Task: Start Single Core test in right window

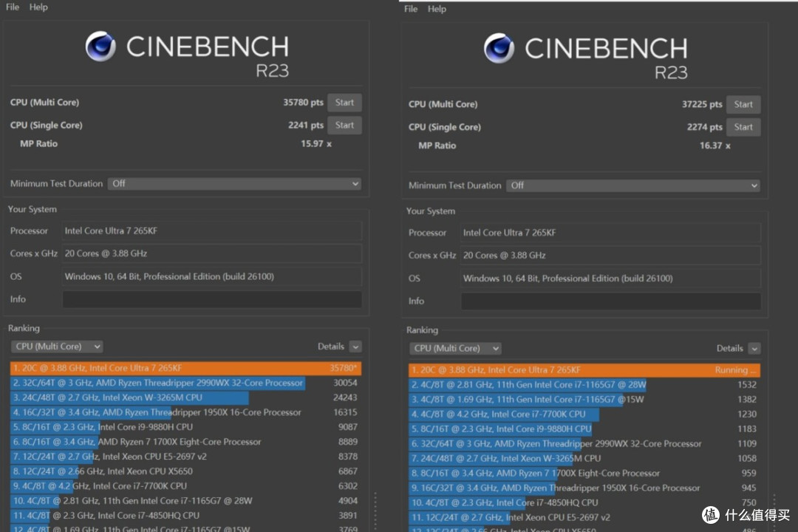Action: click(743, 127)
